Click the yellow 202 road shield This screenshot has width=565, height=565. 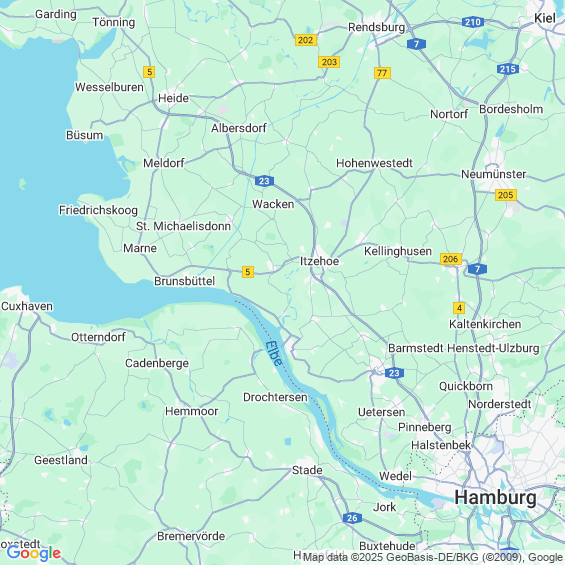tap(306, 40)
